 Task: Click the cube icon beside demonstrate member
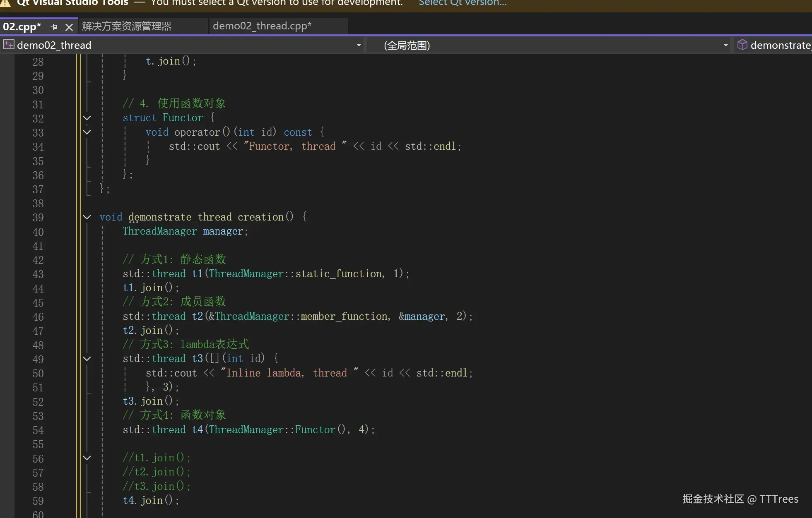[742, 45]
